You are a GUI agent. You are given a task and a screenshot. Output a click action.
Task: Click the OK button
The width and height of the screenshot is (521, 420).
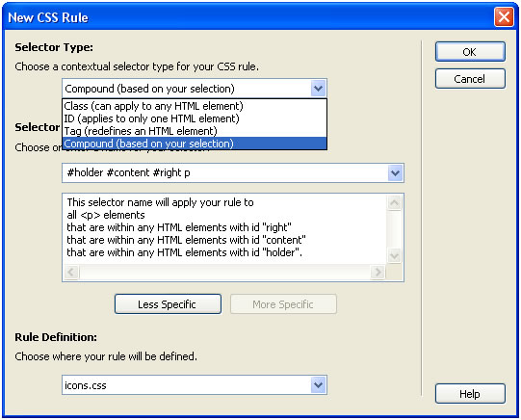tap(470, 51)
